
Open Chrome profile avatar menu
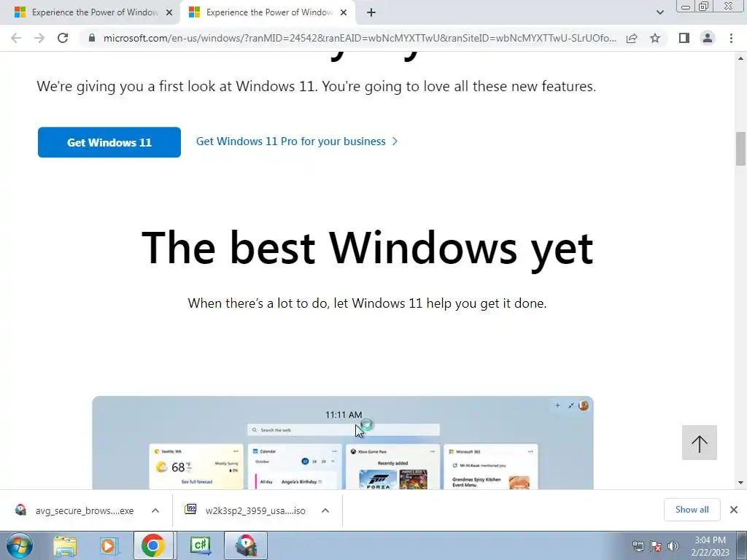click(x=708, y=38)
